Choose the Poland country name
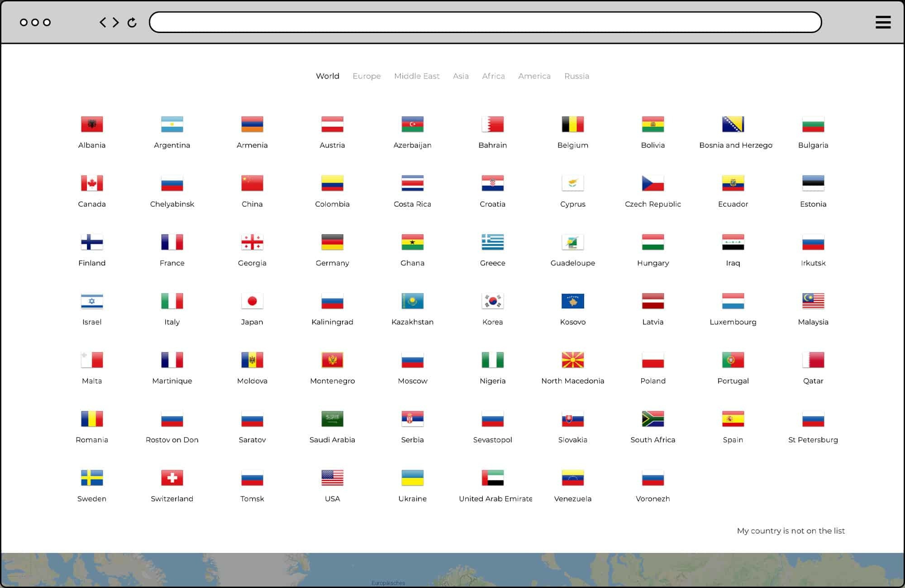Screen dimensions: 905x588 click(x=653, y=381)
